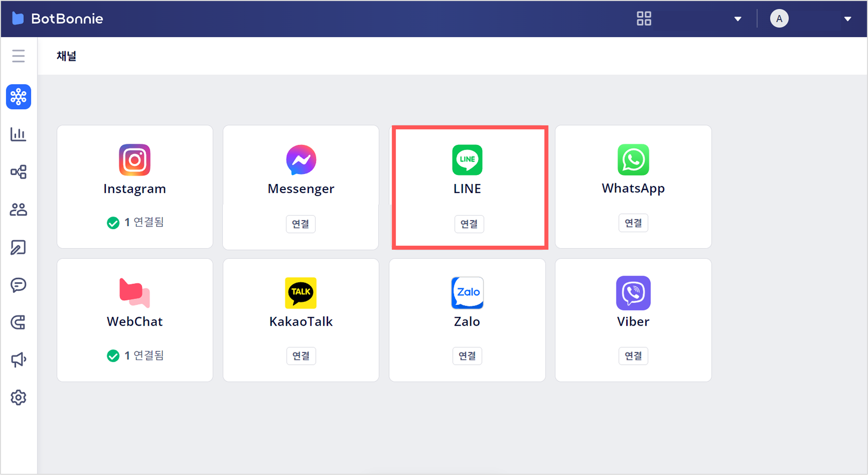Open the edit note icon in sidebar
Viewport: 868px width, 475px height.
pos(18,247)
